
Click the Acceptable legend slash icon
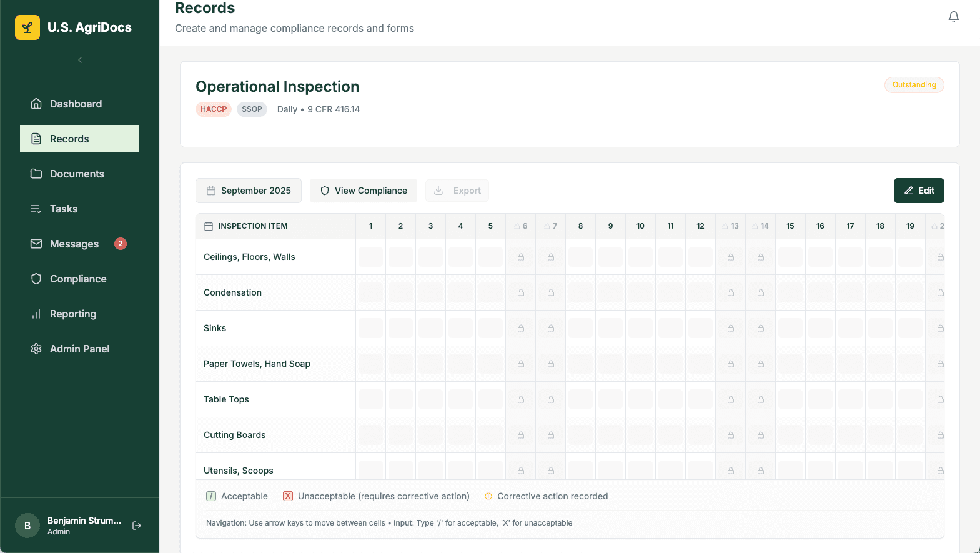(211, 496)
